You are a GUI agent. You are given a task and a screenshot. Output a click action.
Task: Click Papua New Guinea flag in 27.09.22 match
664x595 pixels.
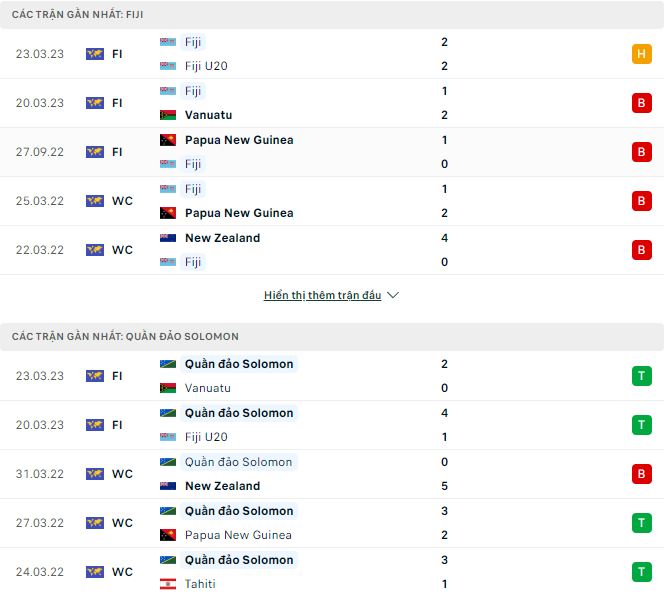point(168,140)
